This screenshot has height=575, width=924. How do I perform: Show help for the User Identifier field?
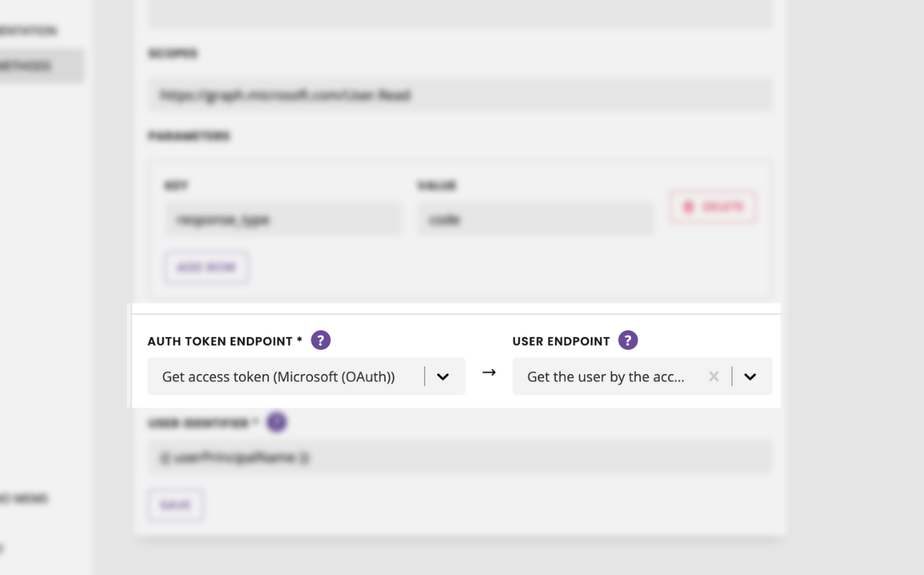pos(276,423)
